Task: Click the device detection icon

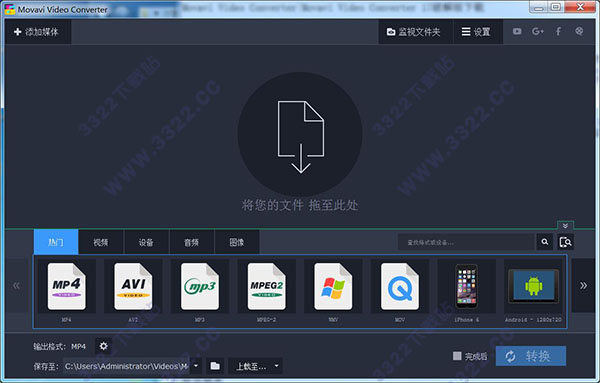Action: [565, 242]
